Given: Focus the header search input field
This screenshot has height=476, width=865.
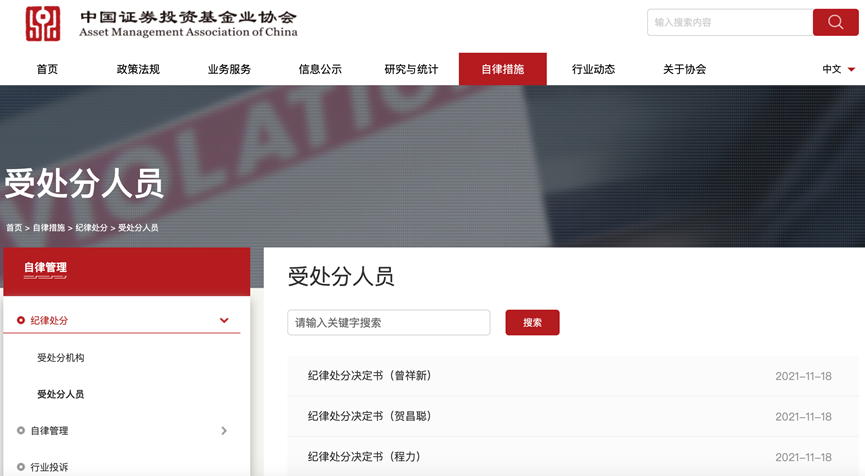Looking at the screenshot, I should 730,22.
